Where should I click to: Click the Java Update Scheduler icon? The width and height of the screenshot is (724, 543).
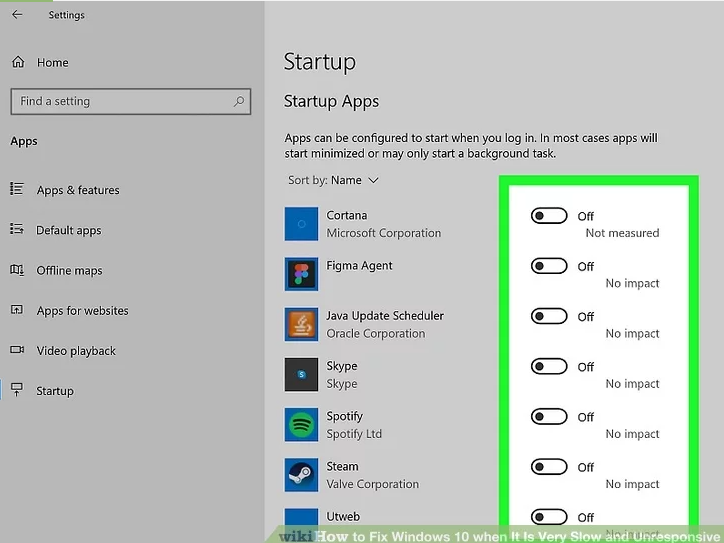tap(301, 324)
